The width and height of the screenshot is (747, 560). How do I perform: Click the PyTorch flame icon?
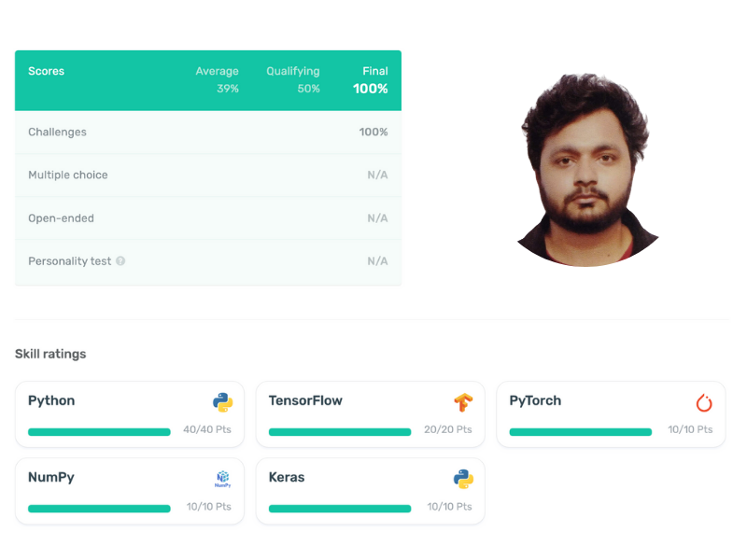tap(704, 403)
